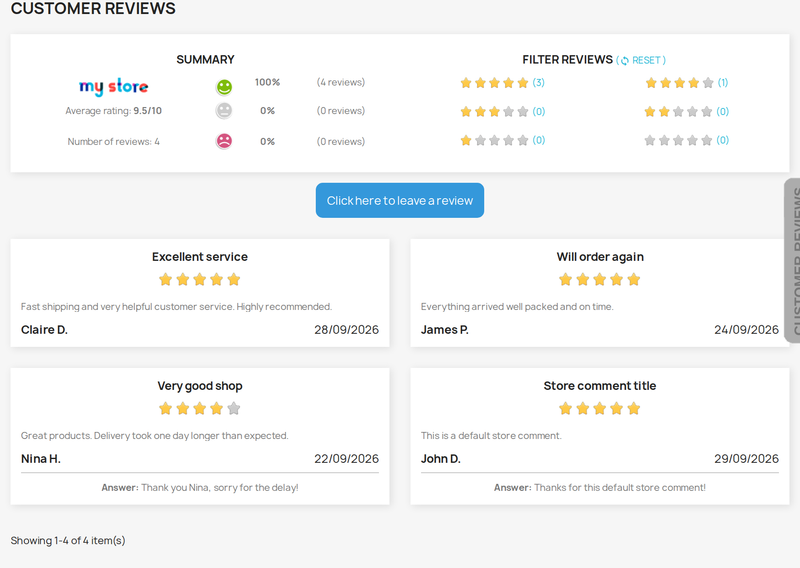The image size is (800, 568).
Task: Filter reviews by zero stars (0)
Action: (x=686, y=140)
